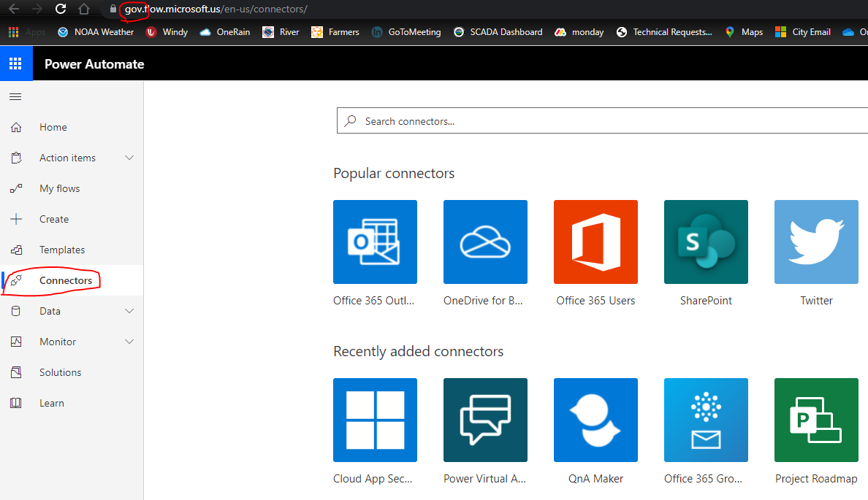Open the River bookmark
Viewport: 868px width, 500px height.
point(281,32)
